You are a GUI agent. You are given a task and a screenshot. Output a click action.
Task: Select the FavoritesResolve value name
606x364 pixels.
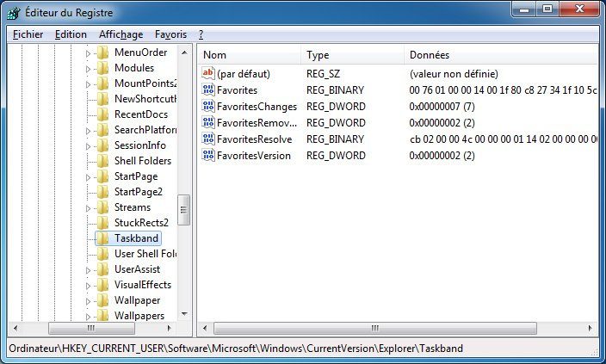[254, 139]
